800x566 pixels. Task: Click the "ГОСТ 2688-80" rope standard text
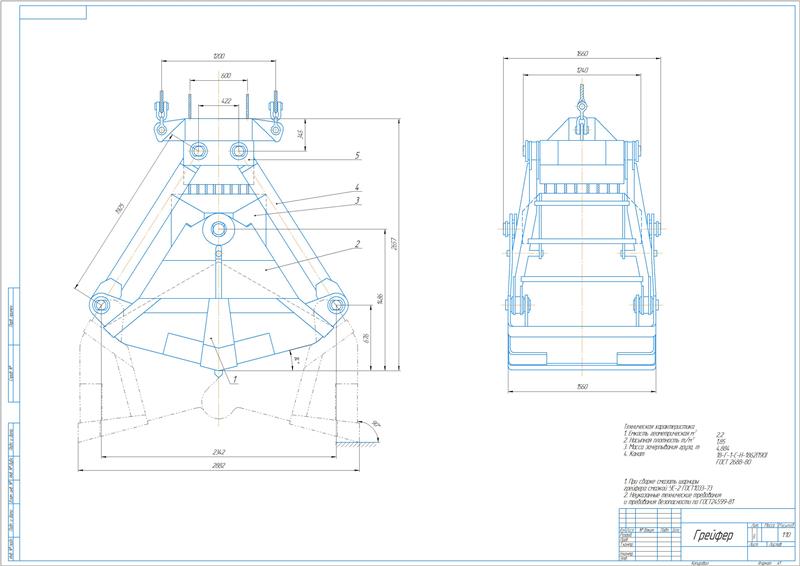tap(734, 462)
